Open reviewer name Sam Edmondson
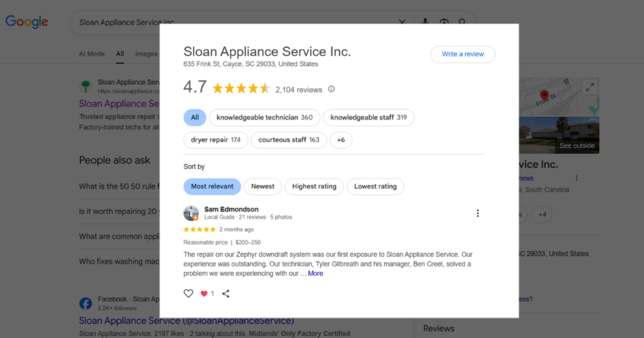The image size is (644, 338). (231, 209)
